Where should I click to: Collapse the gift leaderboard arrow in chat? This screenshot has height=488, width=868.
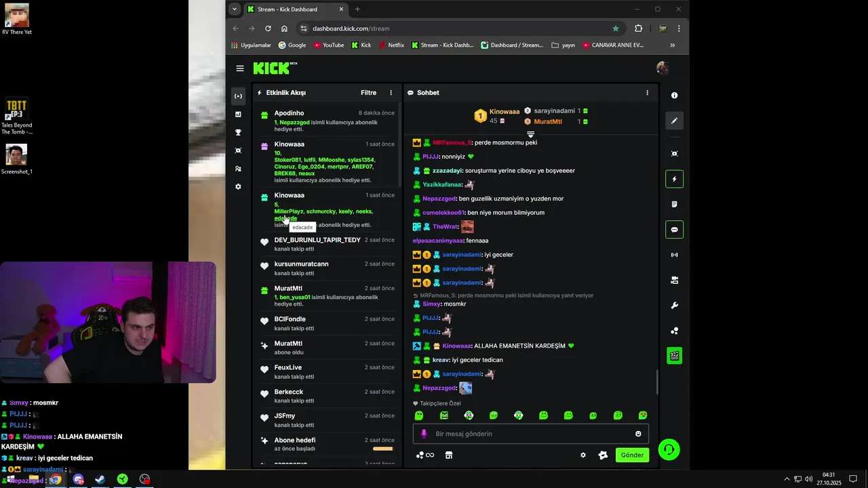[530, 134]
